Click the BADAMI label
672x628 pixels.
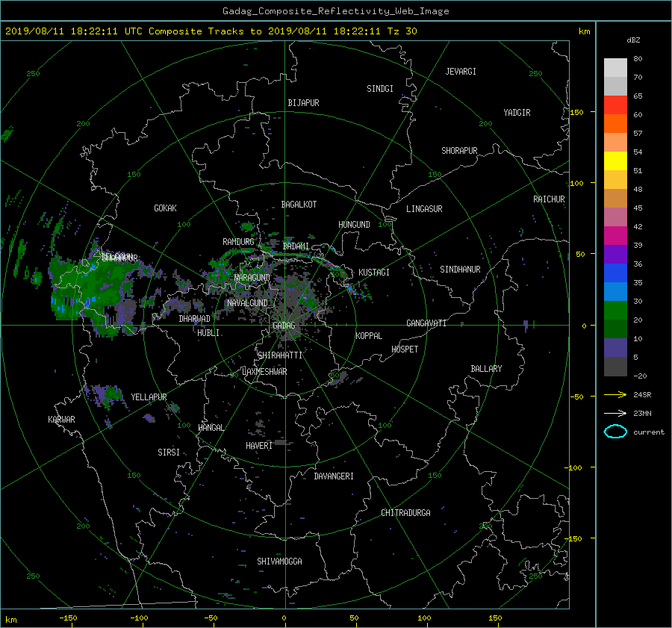(x=296, y=246)
